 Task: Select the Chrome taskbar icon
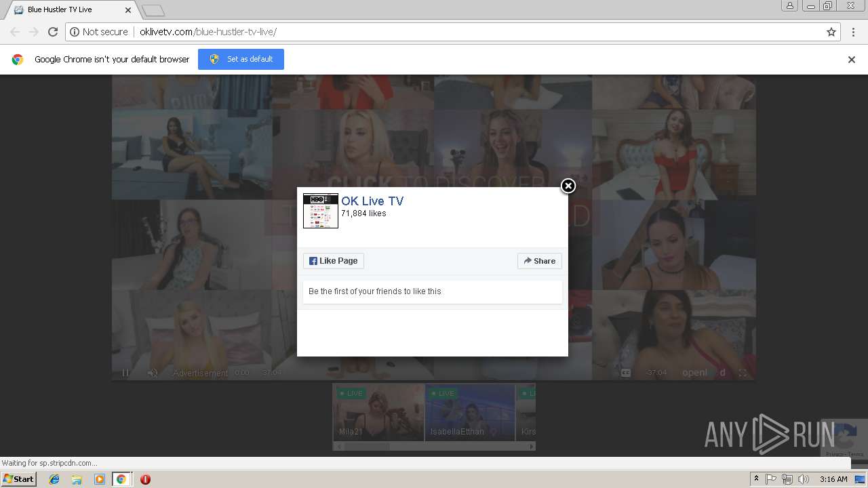[121, 479]
